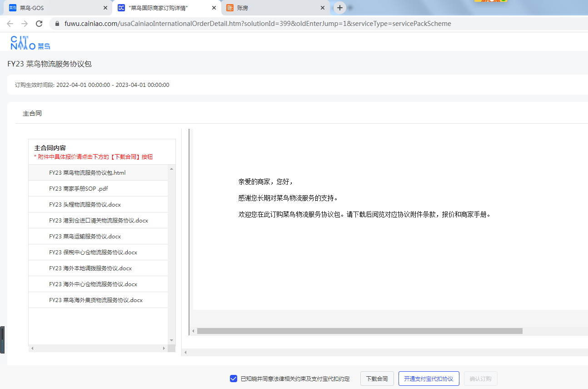Click file list scroll-up arrow
588x389 pixels.
(171, 169)
